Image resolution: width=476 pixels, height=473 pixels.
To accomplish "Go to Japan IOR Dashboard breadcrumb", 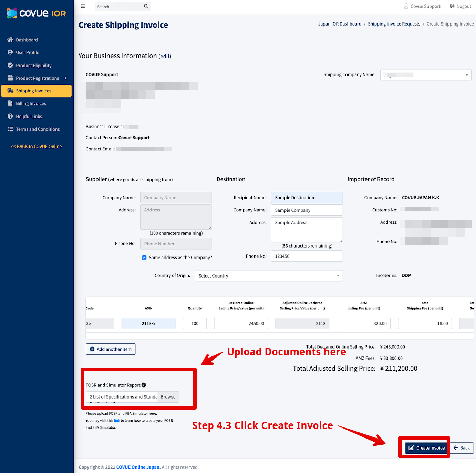I will click(x=340, y=24).
